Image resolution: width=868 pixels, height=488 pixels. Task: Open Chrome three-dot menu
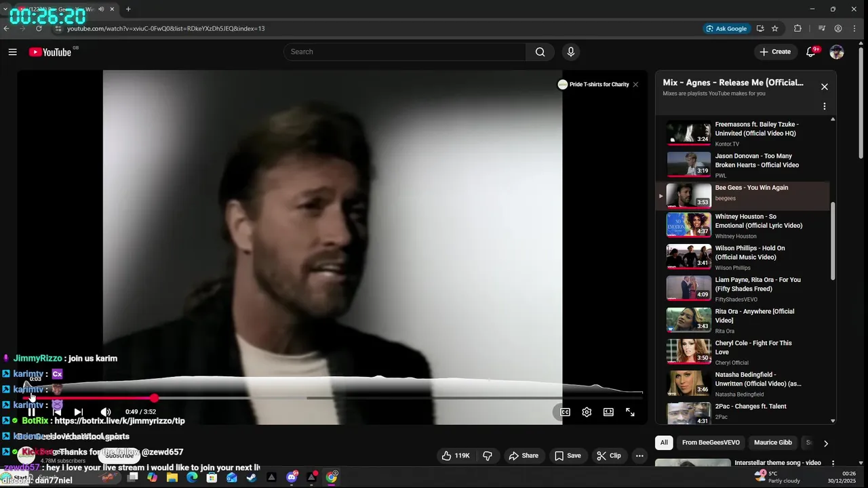856,28
